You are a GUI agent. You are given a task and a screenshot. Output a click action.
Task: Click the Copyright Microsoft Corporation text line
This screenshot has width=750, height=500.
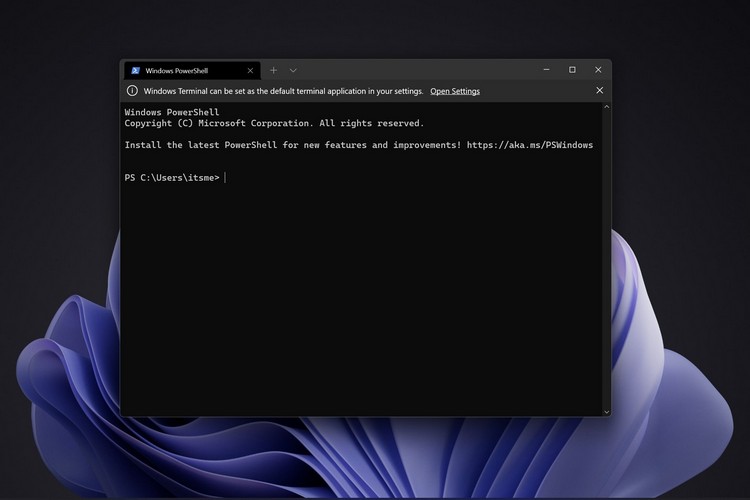[274, 123]
